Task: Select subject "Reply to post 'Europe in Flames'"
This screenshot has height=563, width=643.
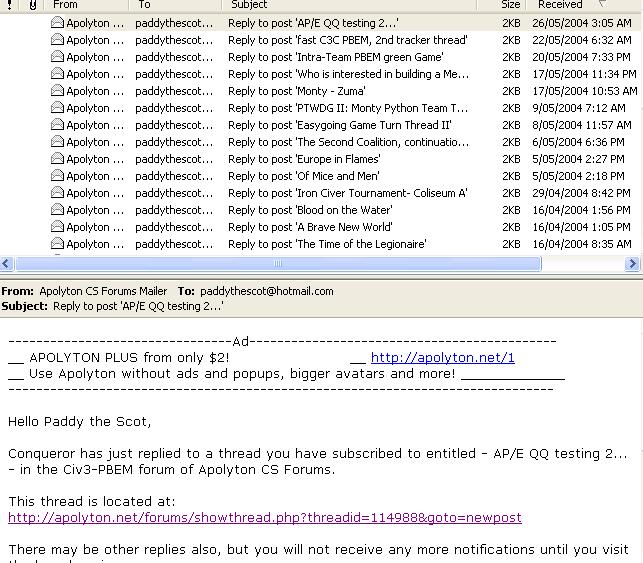Action: pyautogui.click(x=304, y=159)
